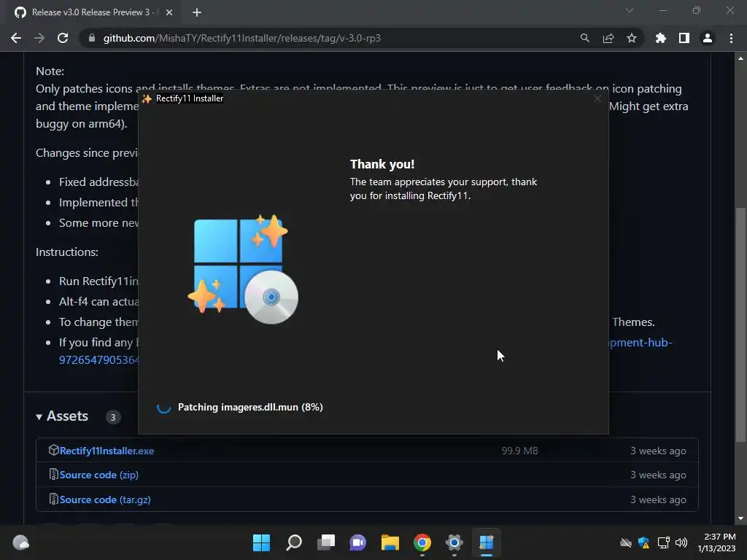The width and height of the screenshot is (747, 560).
Task: Open Windows Security tray icon
Action: point(643,542)
